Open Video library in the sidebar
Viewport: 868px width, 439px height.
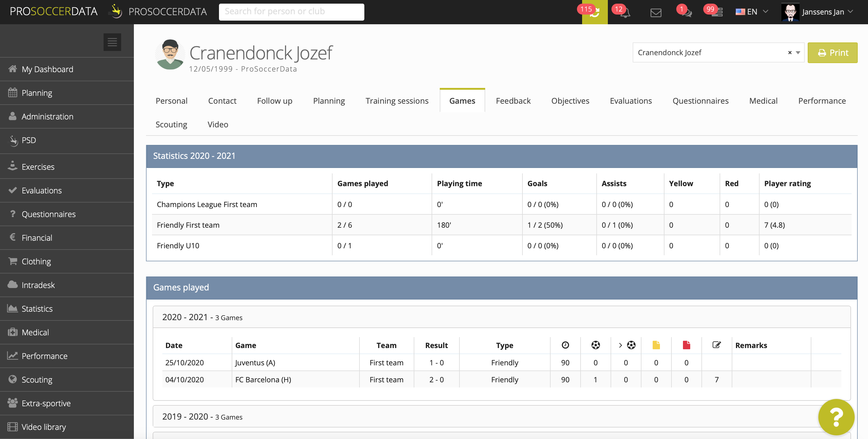(x=67, y=427)
